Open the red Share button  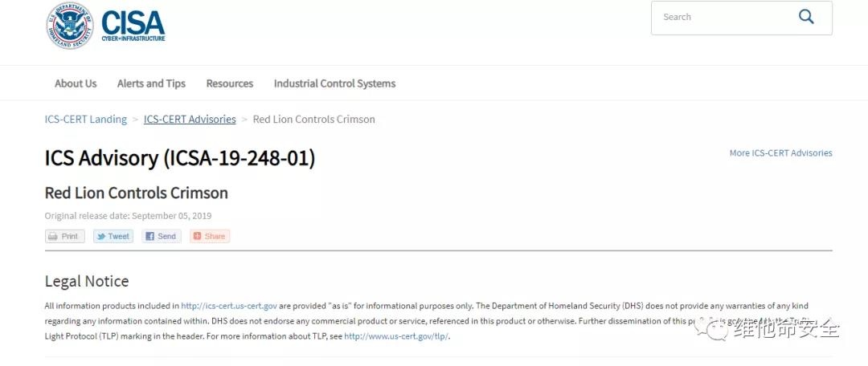[210, 236]
